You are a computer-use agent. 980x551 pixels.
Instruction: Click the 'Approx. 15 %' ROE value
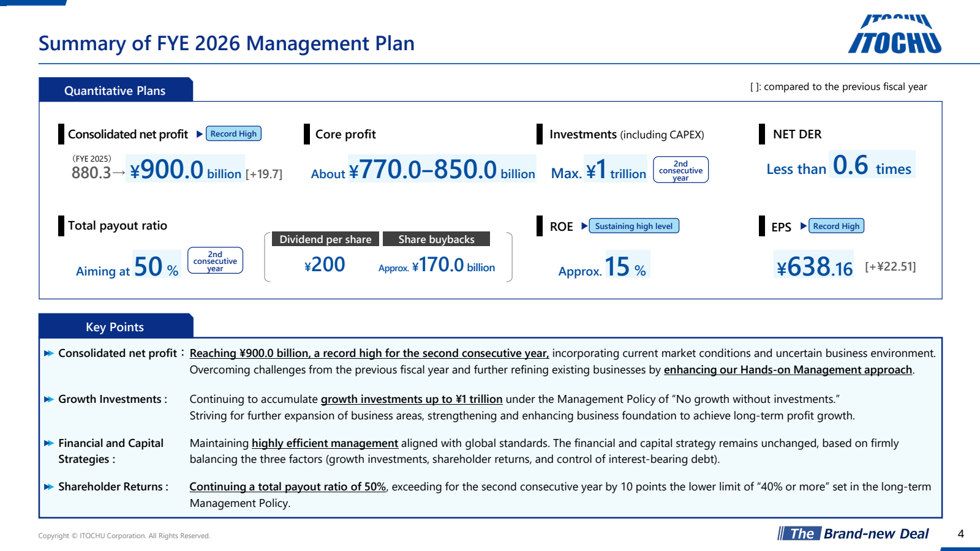tap(603, 266)
